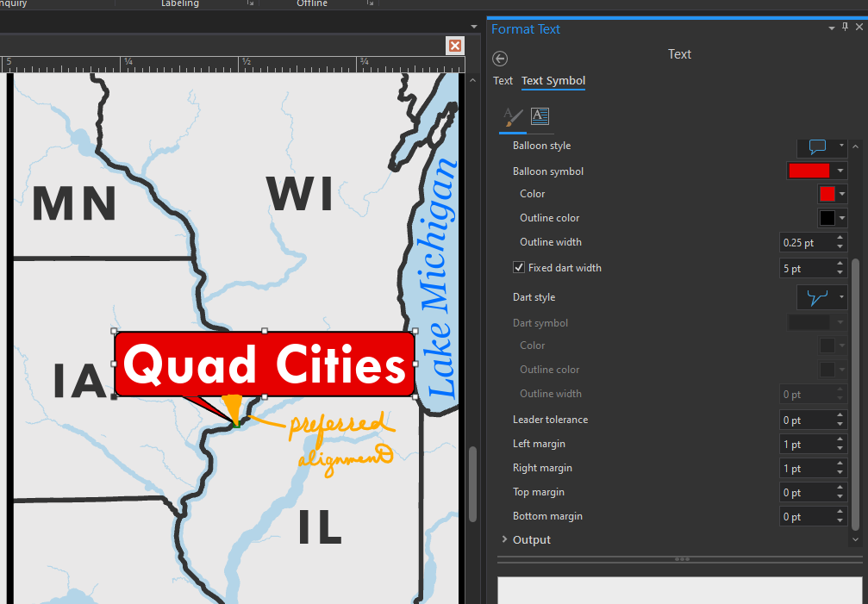868x604 pixels.
Task: Pin the Format Text pane with the pushpin
Action: (x=845, y=28)
